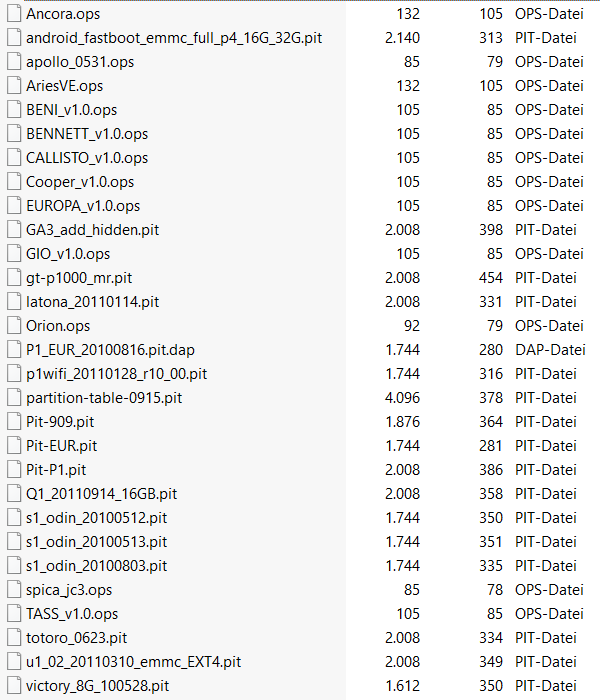600x700 pixels.
Task: Select the u1_02_20110310_emmc_EXT4.pit entry
Action: click(x=133, y=662)
